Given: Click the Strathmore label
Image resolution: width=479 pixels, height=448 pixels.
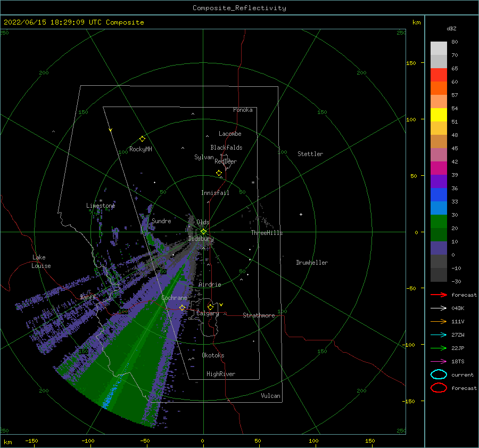Looking at the screenshot, I should (259, 315).
